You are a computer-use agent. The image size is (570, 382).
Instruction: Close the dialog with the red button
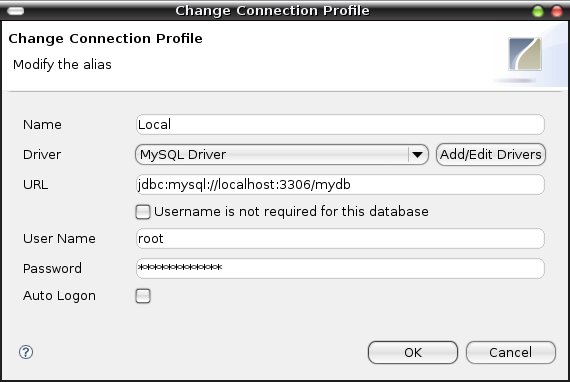[557, 11]
